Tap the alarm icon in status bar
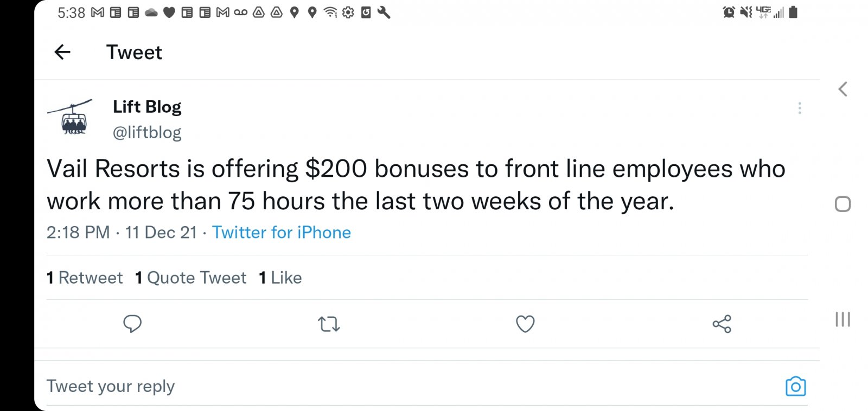The height and width of the screenshot is (411, 868). tap(729, 12)
